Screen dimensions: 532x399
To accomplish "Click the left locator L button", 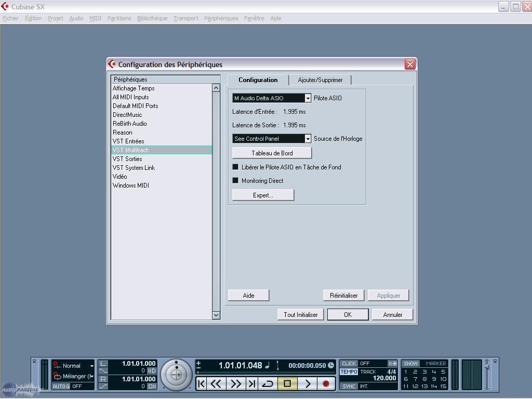I will [x=103, y=363].
